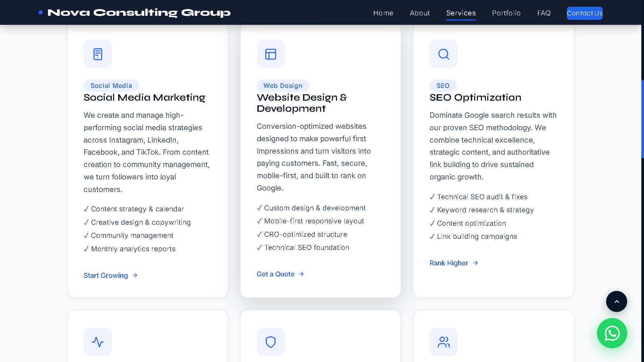Click the users group icon
644x362 pixels.
click(443, 342)
